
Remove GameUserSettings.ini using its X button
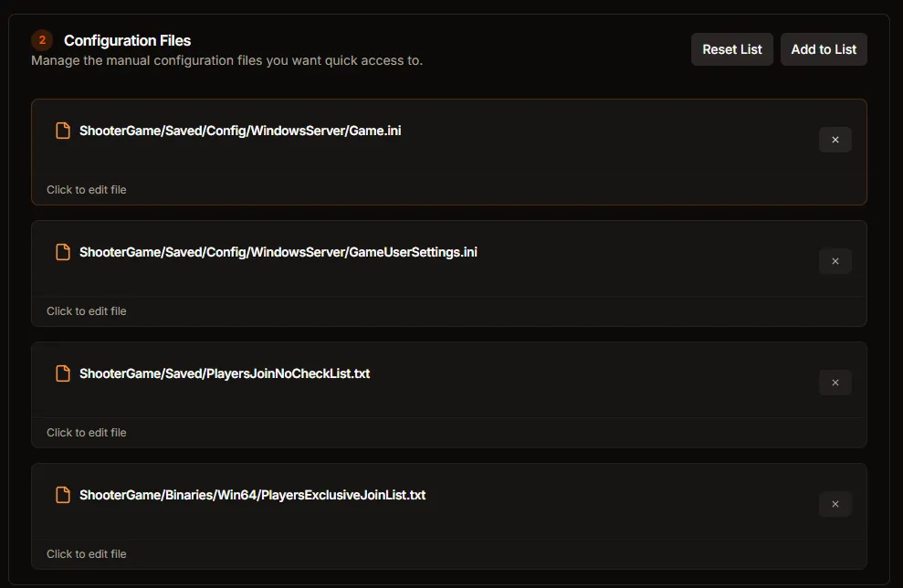[835, 261]
